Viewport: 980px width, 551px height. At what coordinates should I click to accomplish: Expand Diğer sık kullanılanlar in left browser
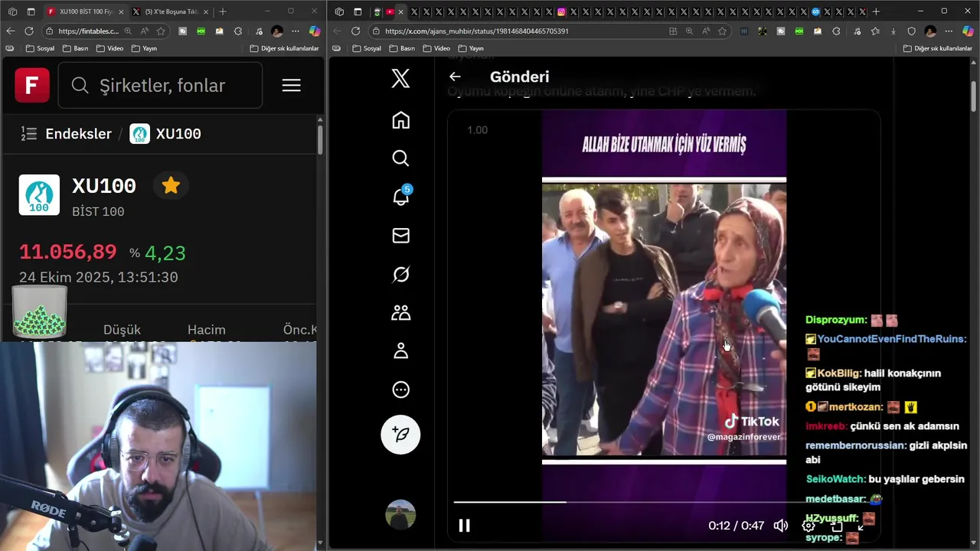(284, 48)
